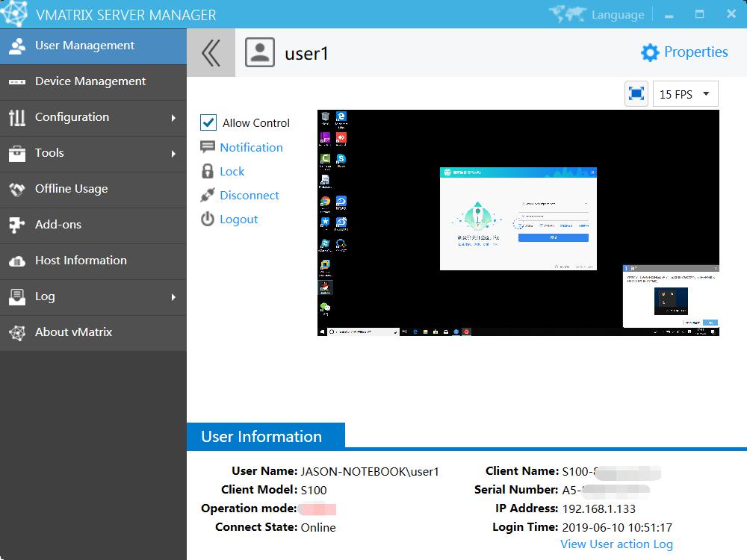This screenshot has width=747, height=560.
Task: Open the Add-ons section
Action: (x=93, y=225)
